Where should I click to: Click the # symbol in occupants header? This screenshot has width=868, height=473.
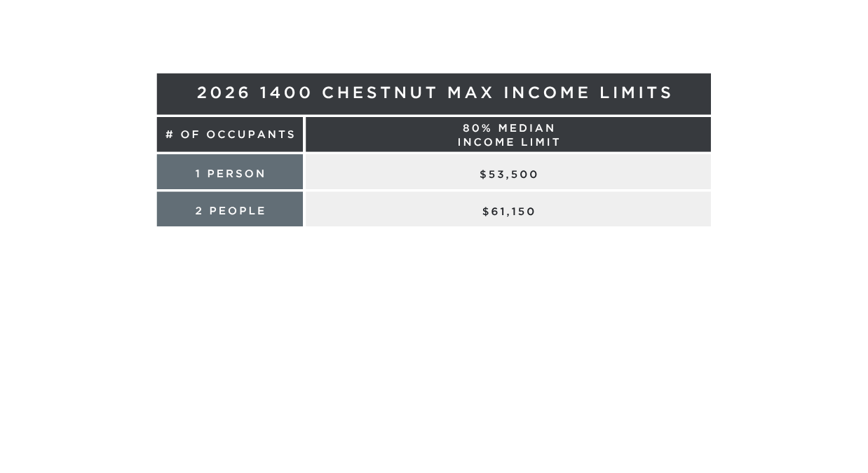(x=169, y=135)
